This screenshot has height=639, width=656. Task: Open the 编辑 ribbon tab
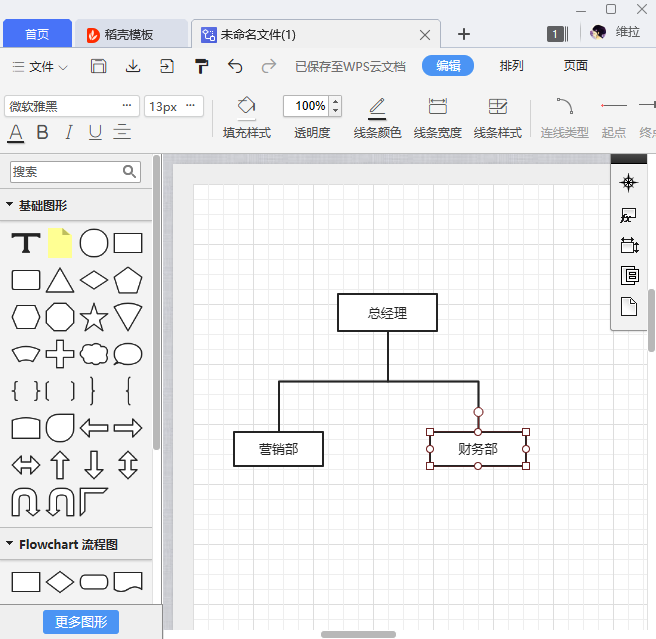(448, 66)
